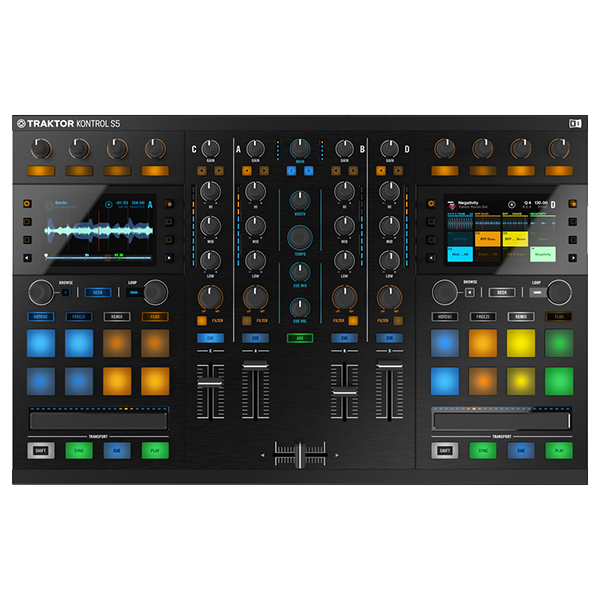Toggle FLUX mode on left deck
This screenshot has height=600, width=600.
tap(154, 316)
